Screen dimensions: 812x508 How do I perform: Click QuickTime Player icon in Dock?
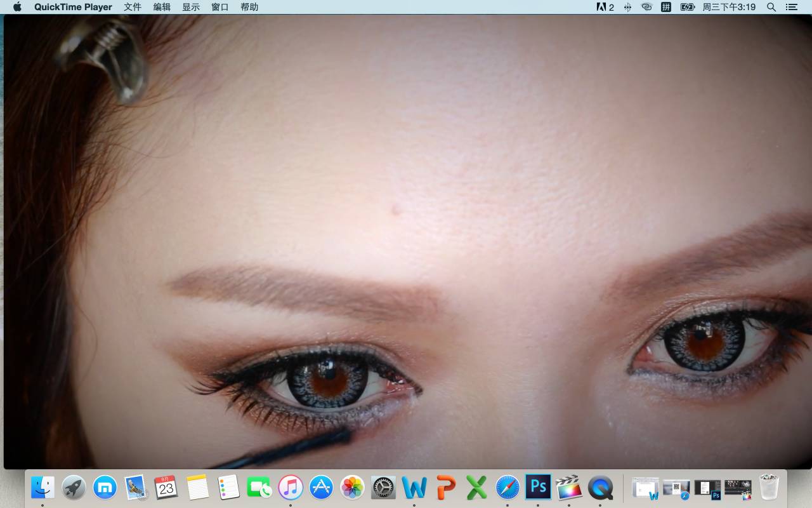(600, 488)
